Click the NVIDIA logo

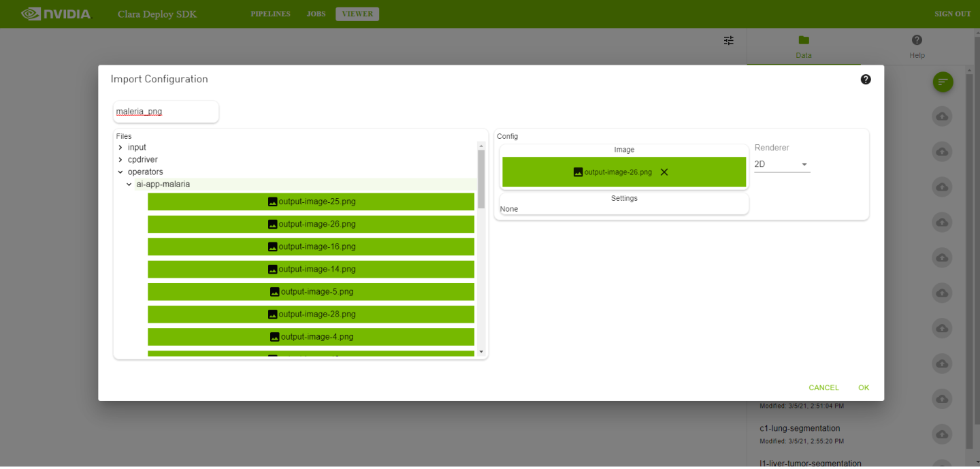56,14
